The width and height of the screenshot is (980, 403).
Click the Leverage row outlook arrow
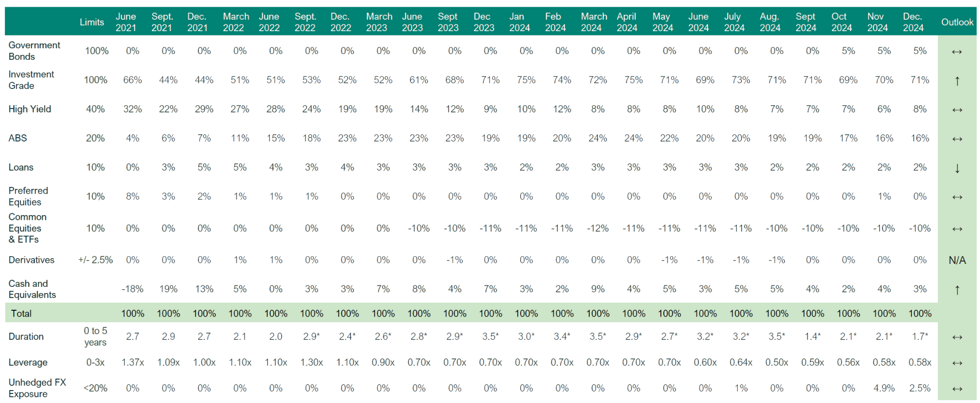(957, 363)
